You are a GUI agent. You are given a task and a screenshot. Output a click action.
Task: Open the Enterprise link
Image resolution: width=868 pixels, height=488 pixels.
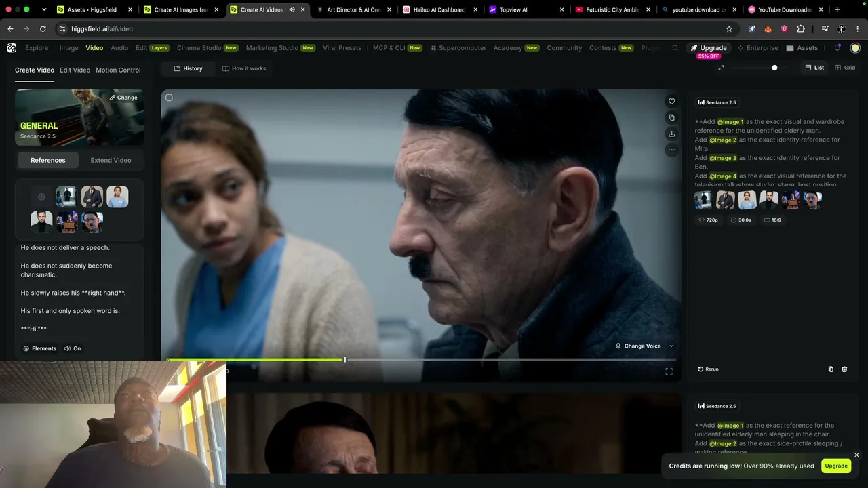tap(757, 48)
